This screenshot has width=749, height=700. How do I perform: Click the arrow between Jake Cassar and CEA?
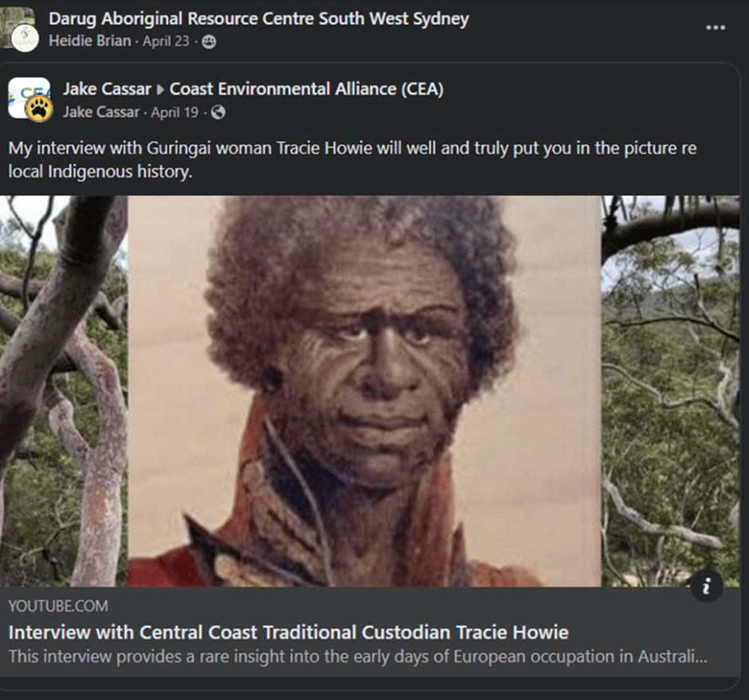tap(160, 89)
